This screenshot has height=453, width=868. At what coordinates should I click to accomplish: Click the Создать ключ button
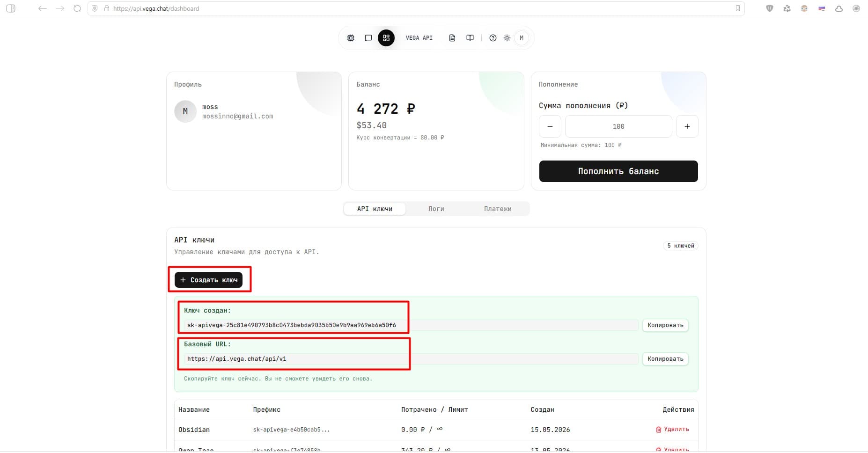208,280
